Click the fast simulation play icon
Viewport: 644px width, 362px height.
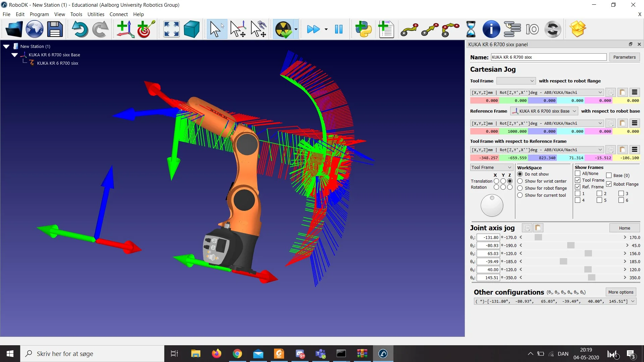coord(313,29)
